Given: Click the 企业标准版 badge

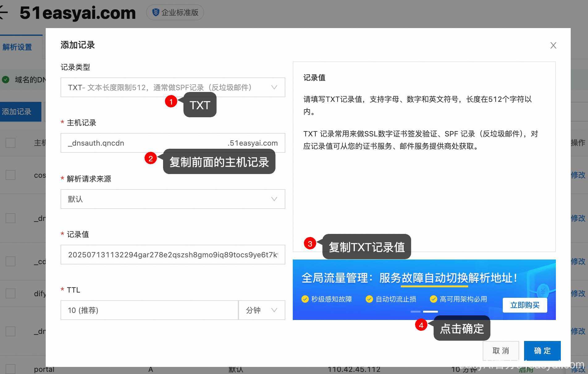Looking at the screenshot, I should (x=175, y=12).
